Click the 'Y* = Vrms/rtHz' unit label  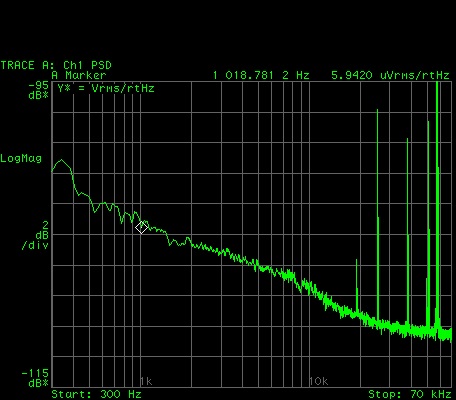tap(106, 89)
